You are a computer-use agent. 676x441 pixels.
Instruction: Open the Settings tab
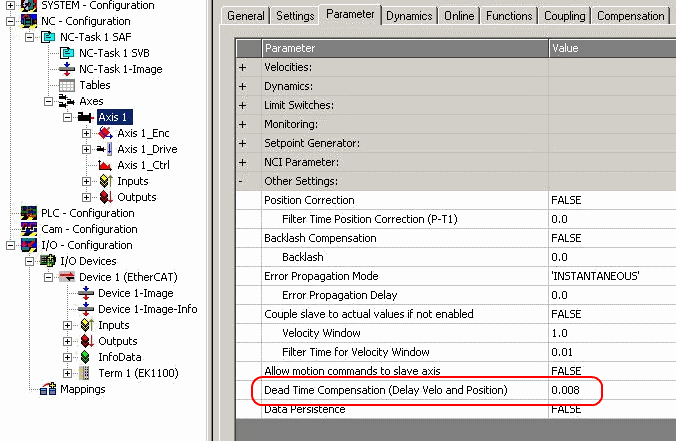(295, 16)
